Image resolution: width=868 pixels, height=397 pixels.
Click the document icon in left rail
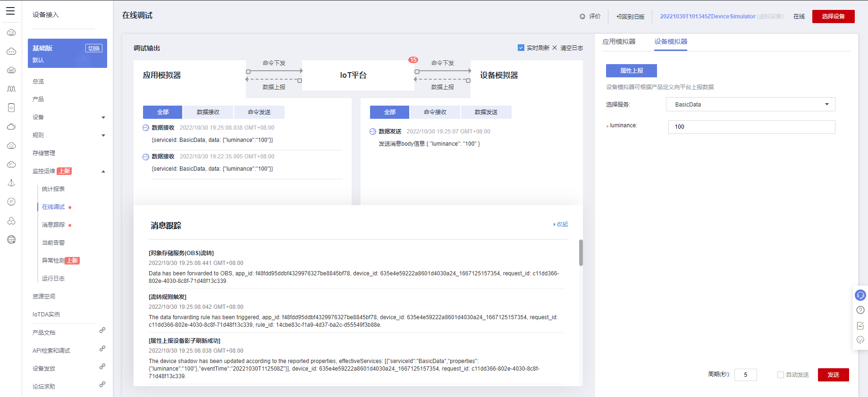click(11, 108)
